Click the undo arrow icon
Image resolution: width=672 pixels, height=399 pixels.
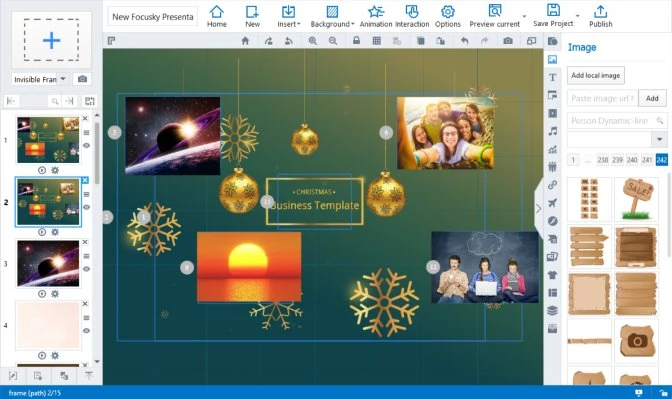[x=464, y=41]
